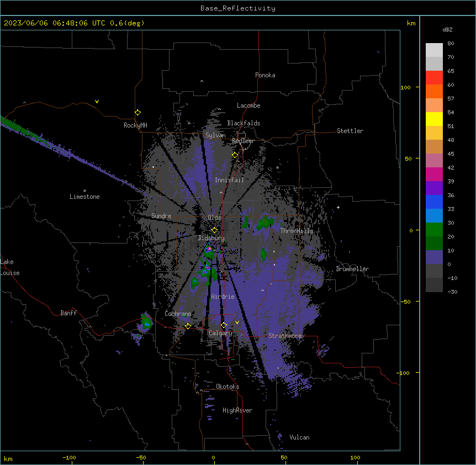Click the Strathmore label

click(x=285, y=336)
